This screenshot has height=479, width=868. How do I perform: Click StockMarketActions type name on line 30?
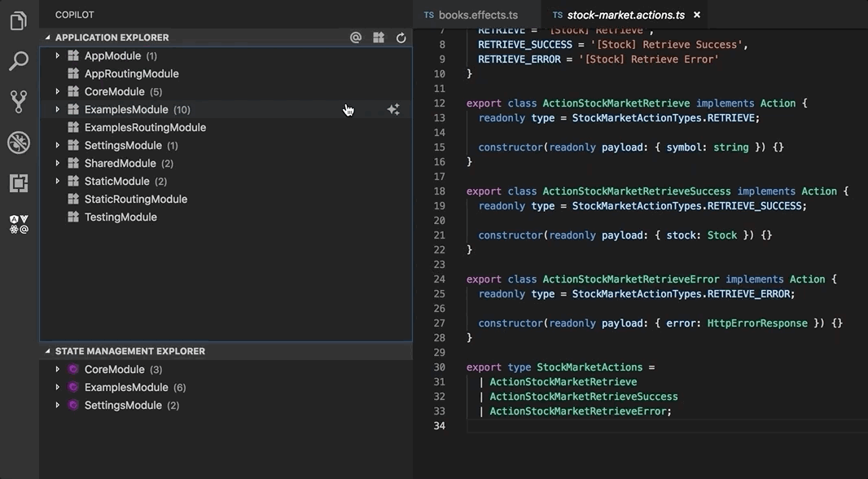590,367
